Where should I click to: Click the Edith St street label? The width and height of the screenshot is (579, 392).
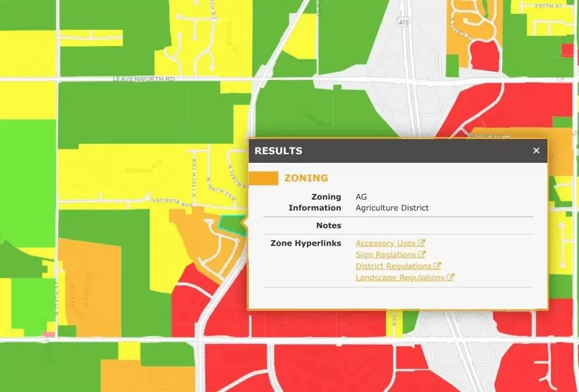(551, 6)
